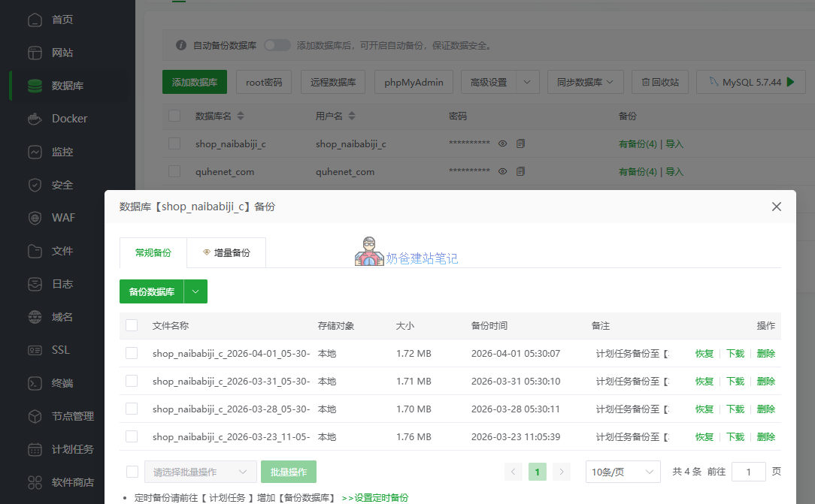Image resolution: width=815 pixels, height=504 pixels.
Task: Open the 10条/页 page size dropdown
Action: point(623,471)
